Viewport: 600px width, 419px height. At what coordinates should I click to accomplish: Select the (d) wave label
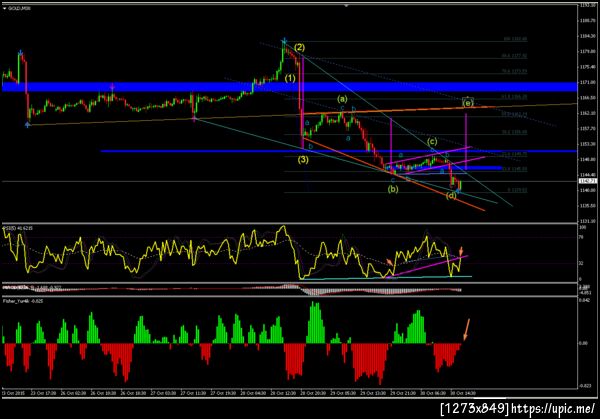pos(451,196)
